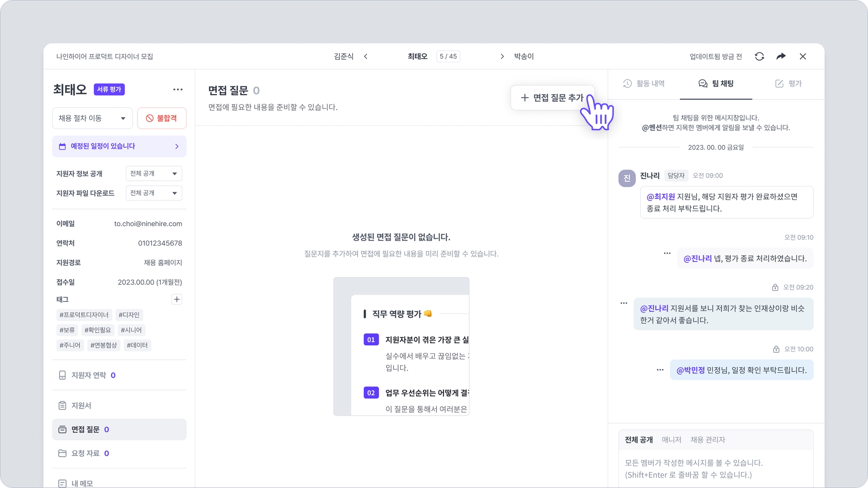Add a tag with the plus icon

pos(177,299)
